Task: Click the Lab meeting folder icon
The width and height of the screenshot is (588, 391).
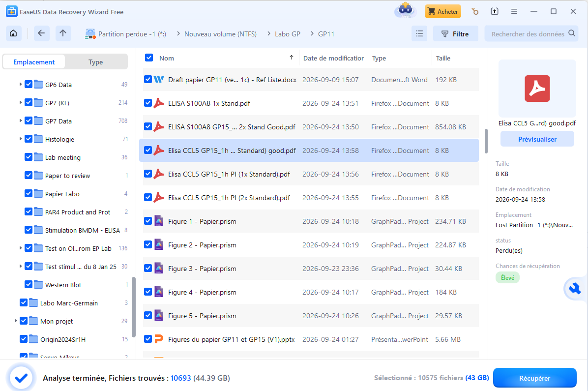Action: (x=39, y=157)
